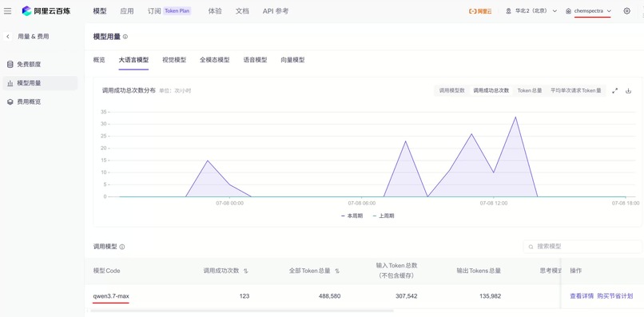The image size is (644, 317).
Task: Click the 操作 column header
Action: (576, 271)
